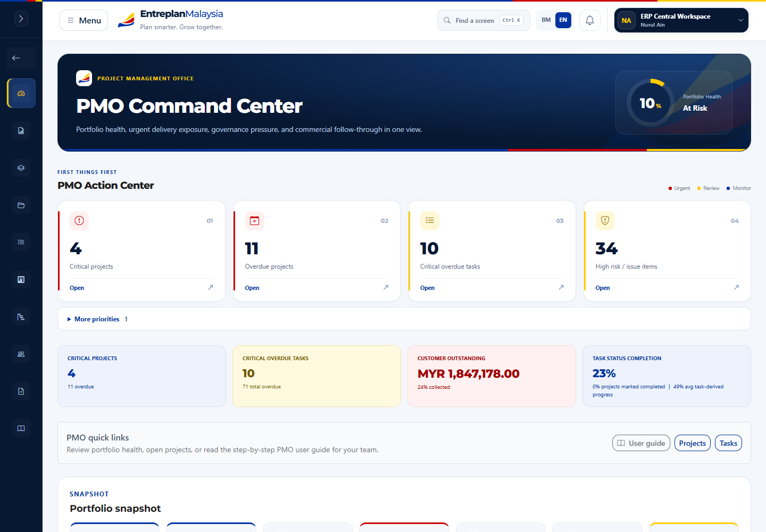The image size is (766, 532).
Task: Switch language to EN
Action: click(x=563, y=20)
